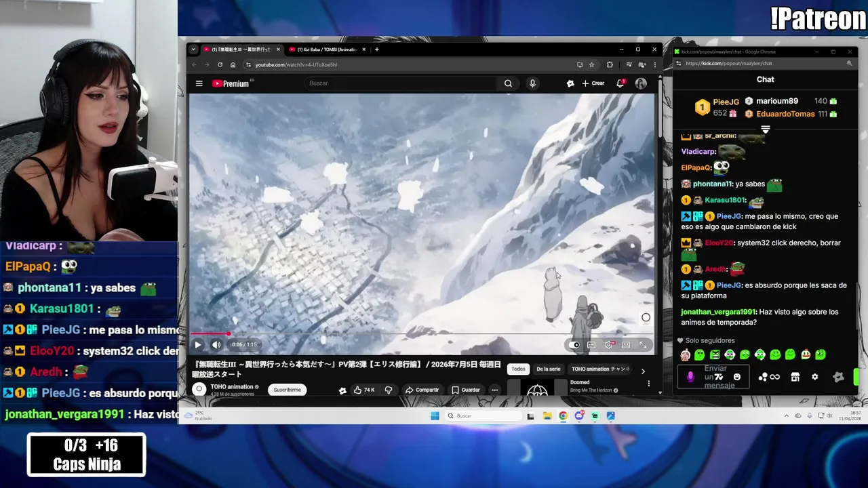Open File Explorer from taskbar

547,415
